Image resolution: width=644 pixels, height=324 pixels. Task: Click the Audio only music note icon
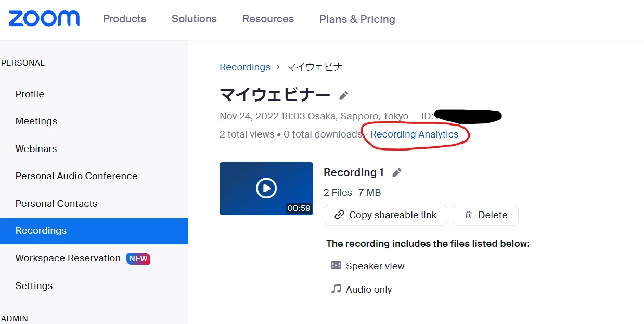click(336, 289)
